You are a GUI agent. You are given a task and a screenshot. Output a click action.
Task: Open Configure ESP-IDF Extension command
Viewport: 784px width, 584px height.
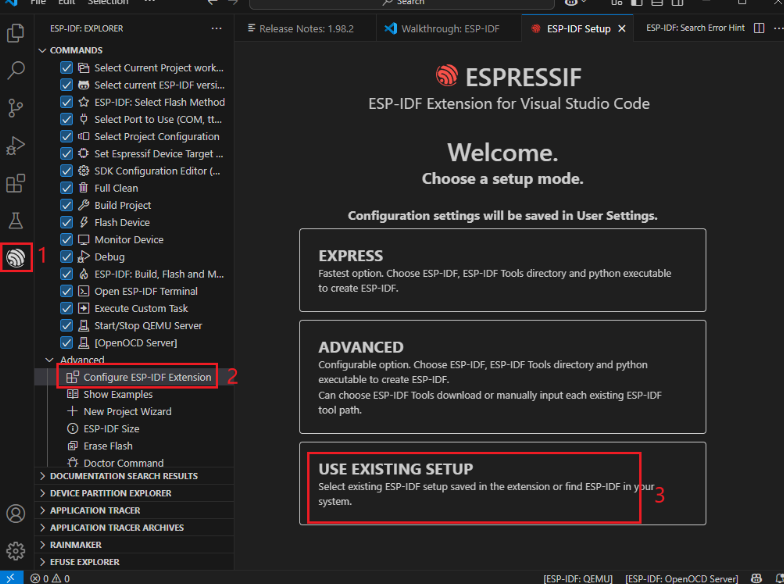pos(134,377)
